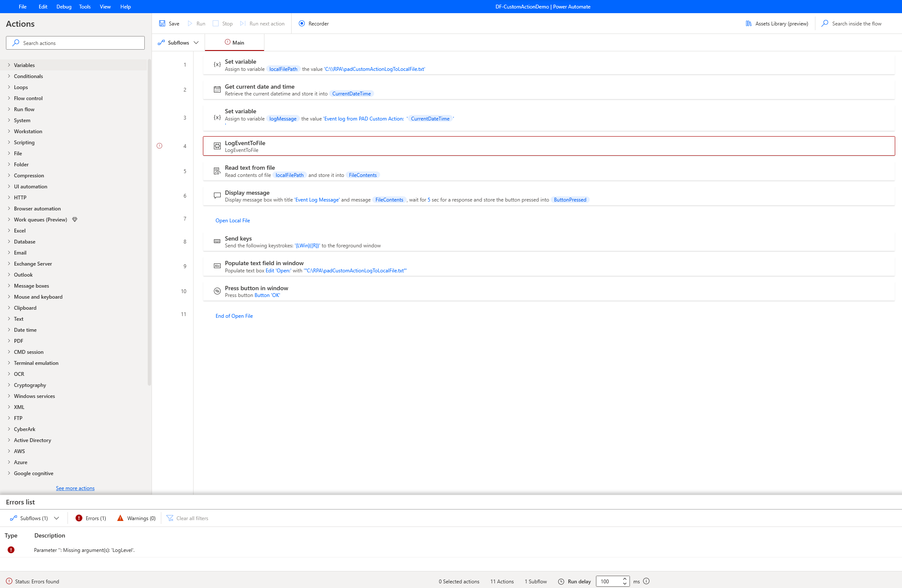Click the Search inside the flow field
This screenshot has width=902, height=588.
[857, 23]
